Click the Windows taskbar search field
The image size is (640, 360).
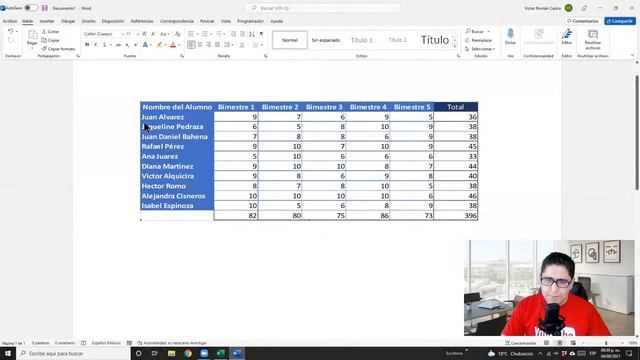73,353
